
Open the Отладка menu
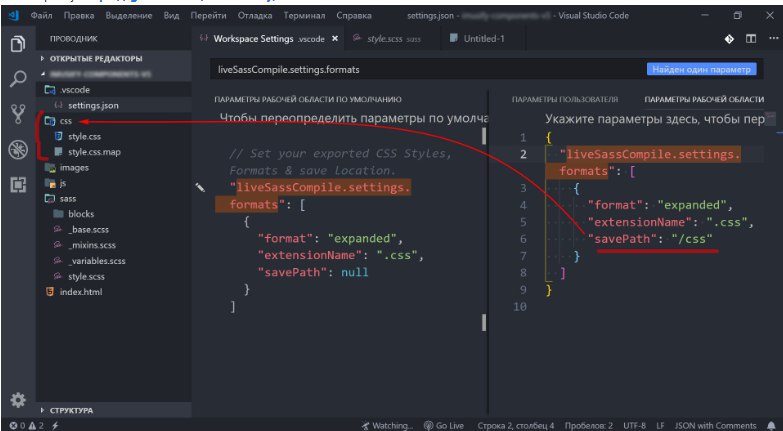255,15
